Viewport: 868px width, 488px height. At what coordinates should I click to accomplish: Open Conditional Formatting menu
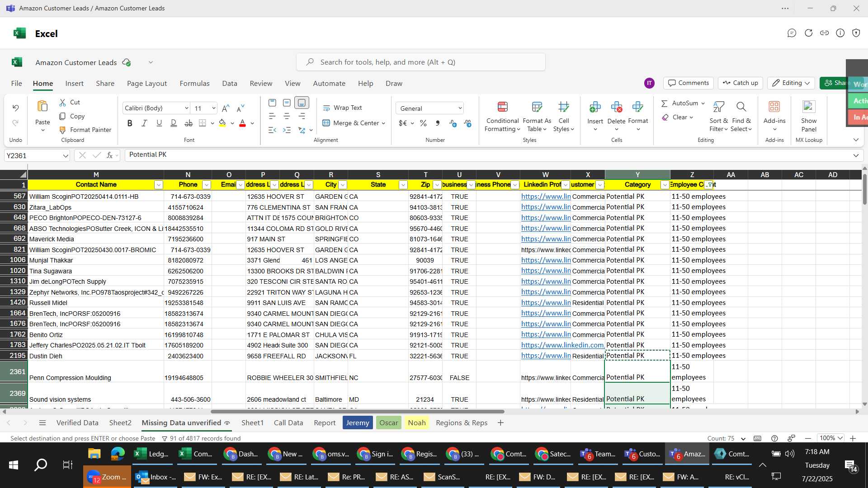pos(502,117)
